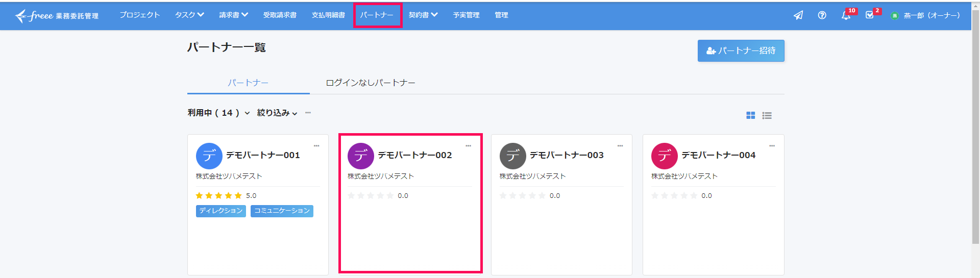Viewport: 980px width, 278px height.
Task: Go to the プロジェクト menu
Action: [x=140, y=15]
